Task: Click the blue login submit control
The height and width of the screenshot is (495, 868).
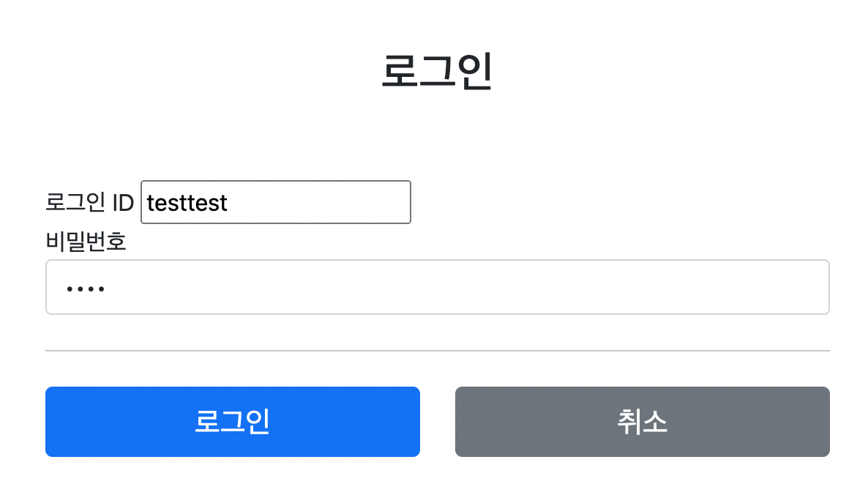Action: click(233, 422)
